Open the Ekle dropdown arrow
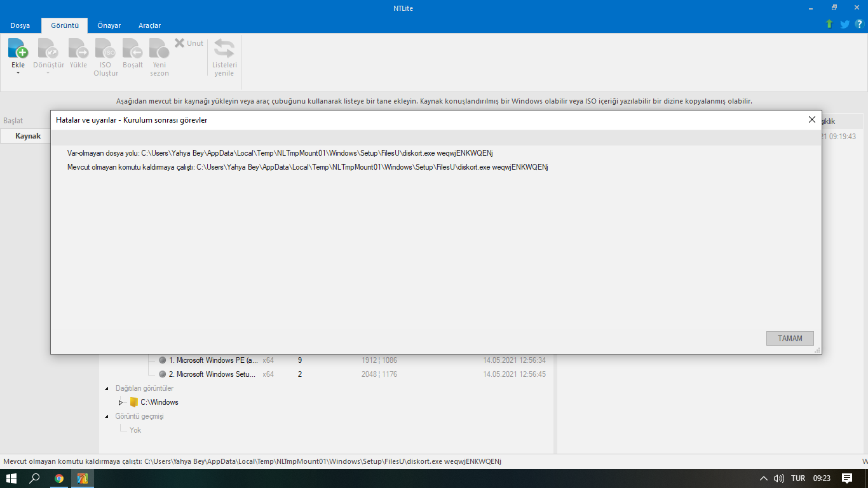The image size is (868, 488). pos(18,72)
